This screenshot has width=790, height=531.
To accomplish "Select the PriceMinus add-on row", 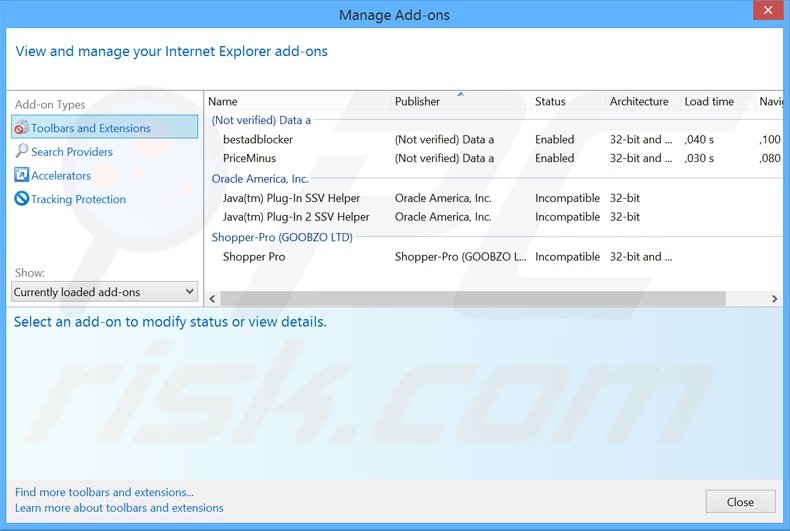I will coord(249,158).
